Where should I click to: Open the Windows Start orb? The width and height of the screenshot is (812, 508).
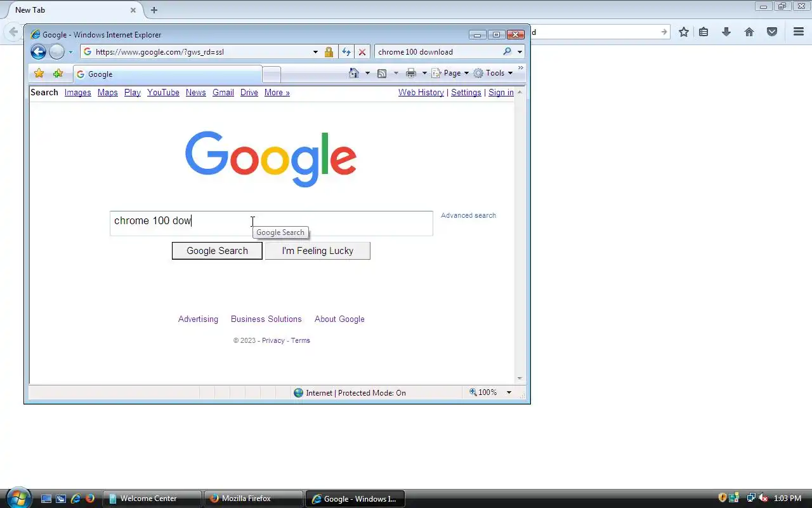(x=18, y=498)
